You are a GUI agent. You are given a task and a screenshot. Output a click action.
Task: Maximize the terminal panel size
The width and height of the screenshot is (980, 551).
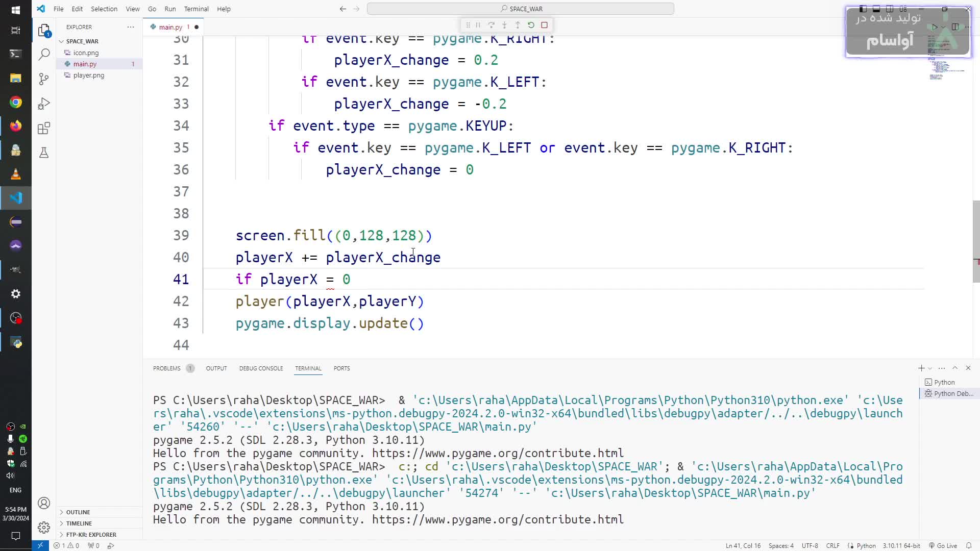[x=955, y=368]
